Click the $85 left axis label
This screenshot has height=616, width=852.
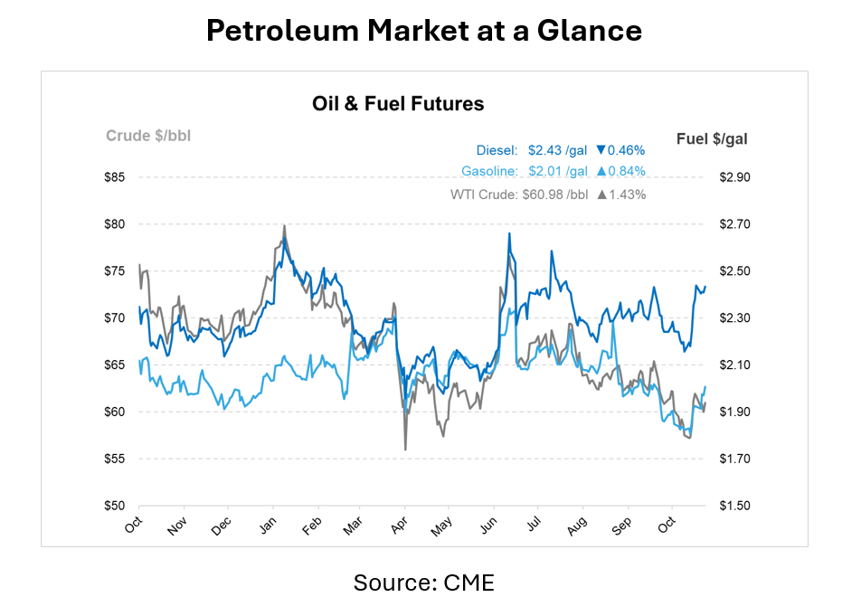(x=115, y=177)
